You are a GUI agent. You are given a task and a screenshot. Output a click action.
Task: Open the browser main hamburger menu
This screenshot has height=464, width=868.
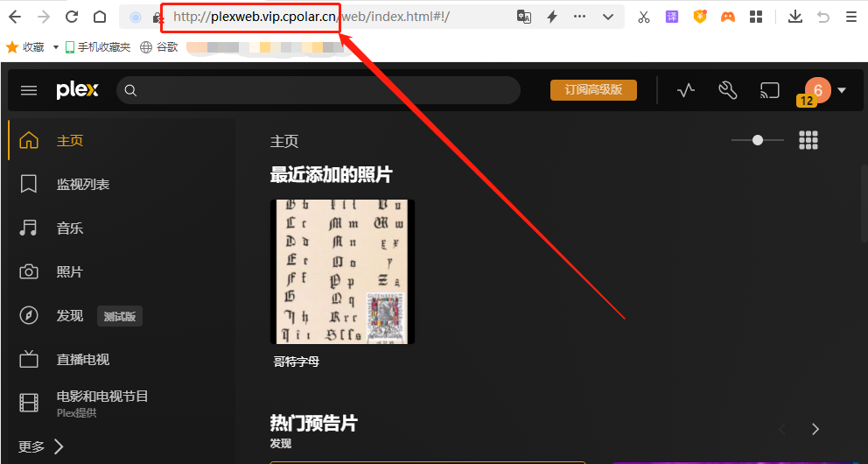pyautogui.click(x=851, y=18)
